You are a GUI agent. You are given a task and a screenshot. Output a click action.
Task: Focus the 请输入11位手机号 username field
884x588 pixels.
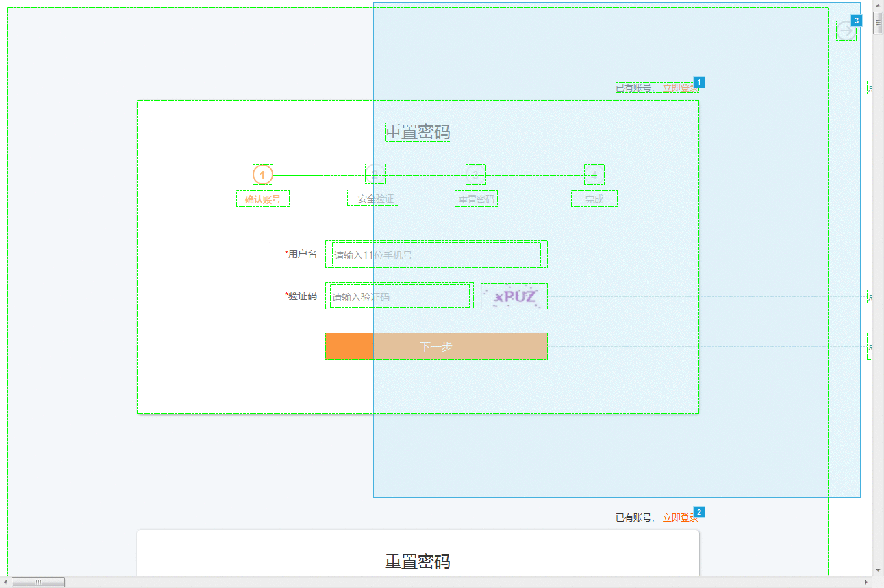point(436,255)
